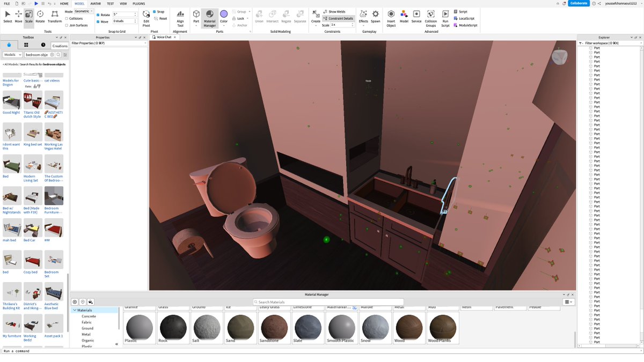Expand the Part dropdown arrow
644x362 pixels.
pos(196,26)
